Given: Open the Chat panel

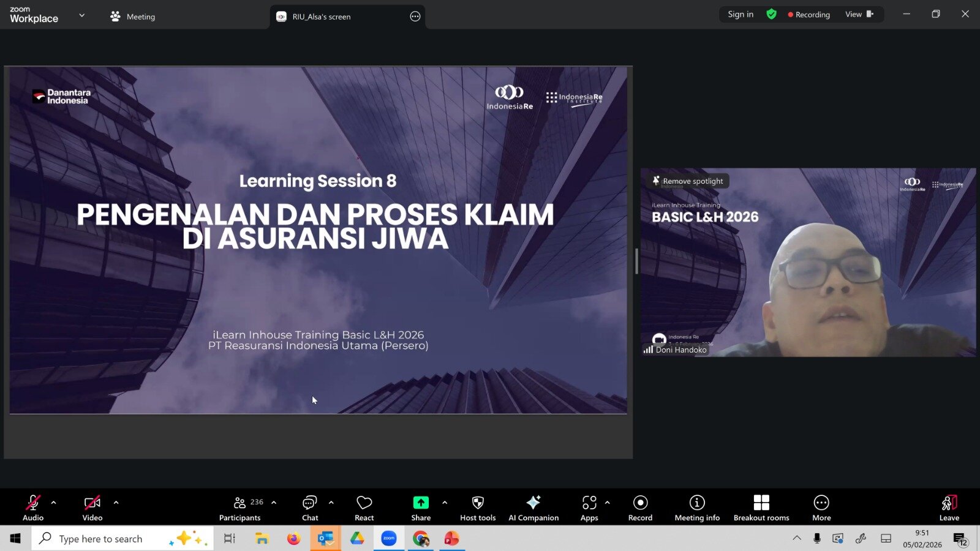Looking at the screenshot, I should [310, 508].
